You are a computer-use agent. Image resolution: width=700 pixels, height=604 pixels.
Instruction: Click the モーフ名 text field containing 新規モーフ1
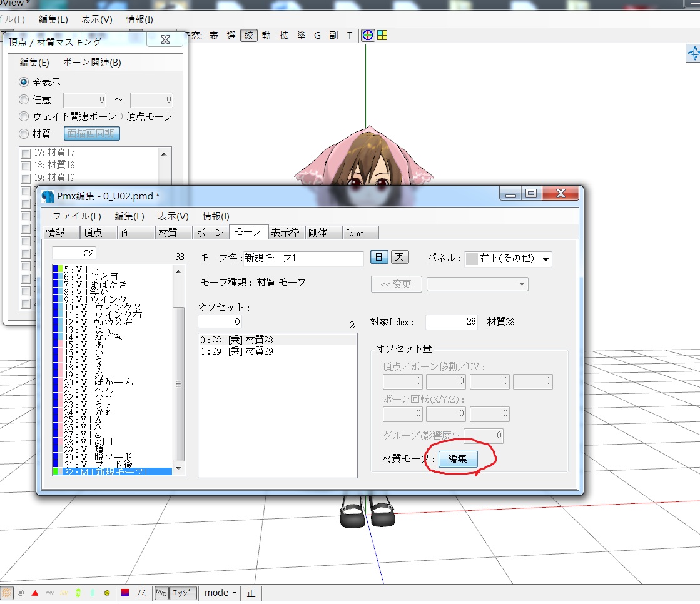pyautogui.click(x=303, y=258)
